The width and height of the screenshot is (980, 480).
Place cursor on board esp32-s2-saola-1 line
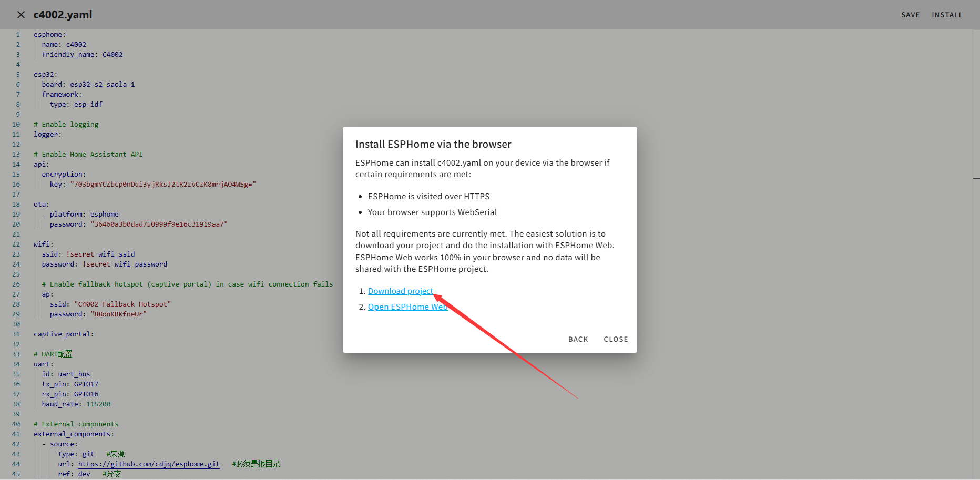pyautogui.click(x=102, y=85)
